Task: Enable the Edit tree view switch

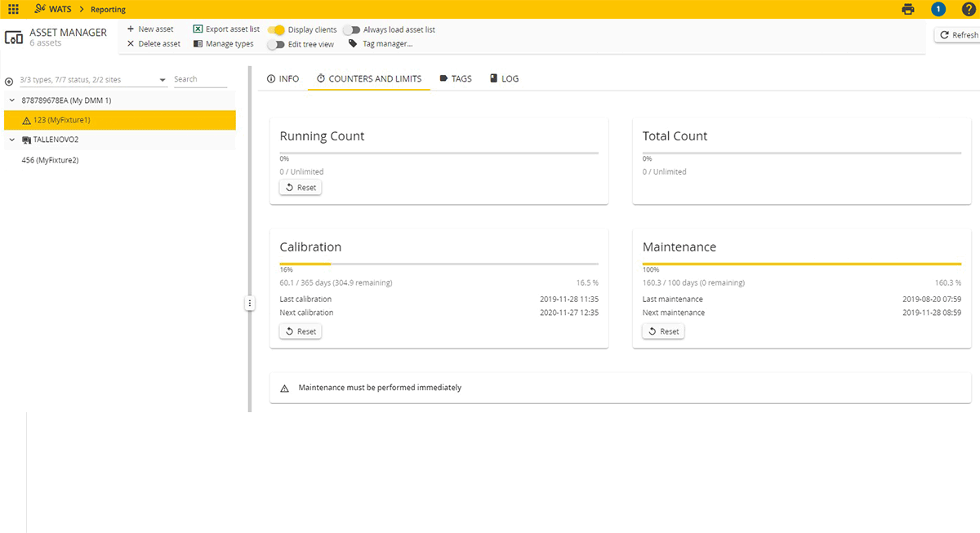Action: (276, 44)
